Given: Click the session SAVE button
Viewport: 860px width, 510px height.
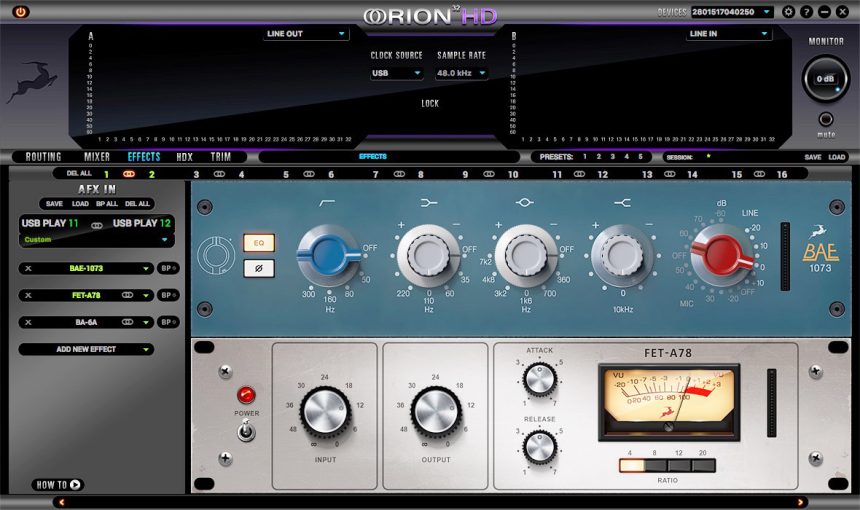Looking at the screenshot, I should [x=813, y=157].
